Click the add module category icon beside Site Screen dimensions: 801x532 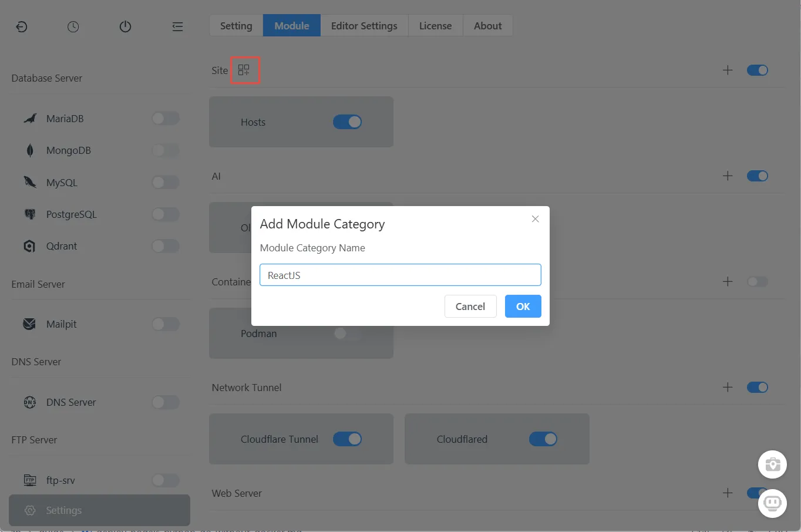pyautogui.click(x=244, y=70)
